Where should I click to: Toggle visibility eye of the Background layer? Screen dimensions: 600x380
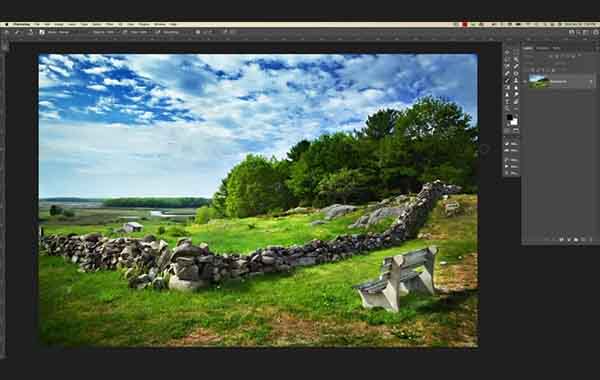525,82
